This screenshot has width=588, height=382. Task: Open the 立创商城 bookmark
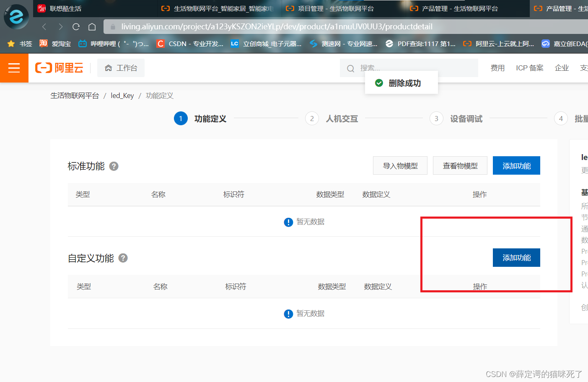pyautogui.click(x=266, y=44)
